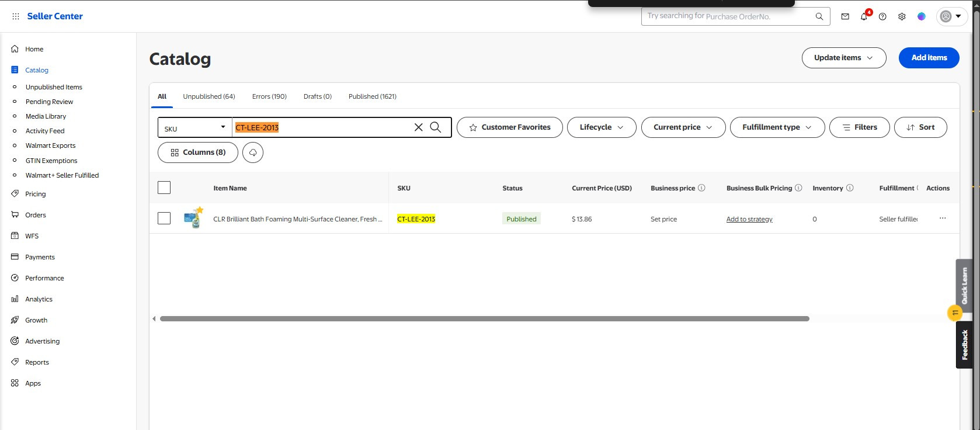The height and width of the screenshot is (430, 980).
Task: Open info icon beside Business price
Action: click(x=701, y=188)
